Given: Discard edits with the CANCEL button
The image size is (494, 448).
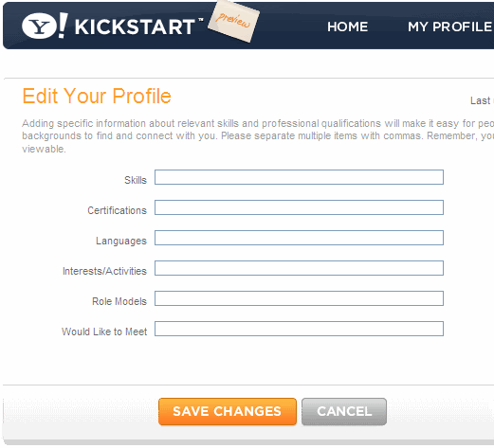Looking at the screenshot, I should tap(344, 411).
